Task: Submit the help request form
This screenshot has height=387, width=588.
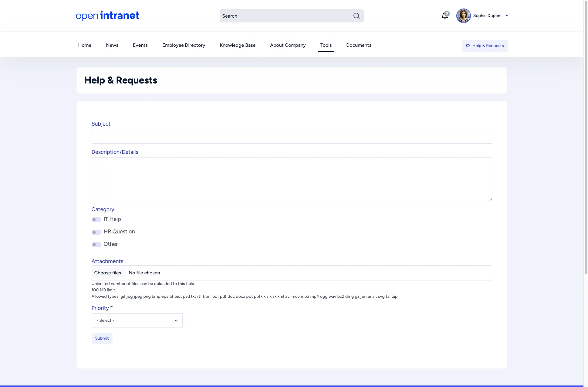Action: tap(102, 338)
